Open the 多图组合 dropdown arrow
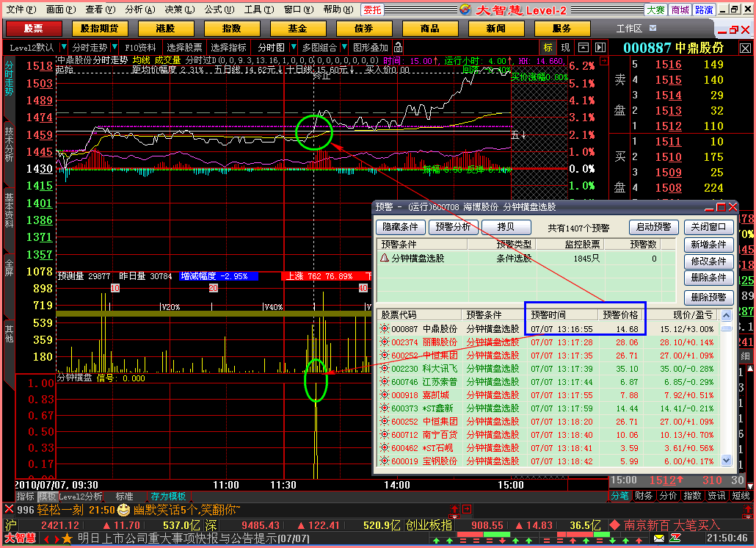Viewport: 756px width, 548px height. 344,47
